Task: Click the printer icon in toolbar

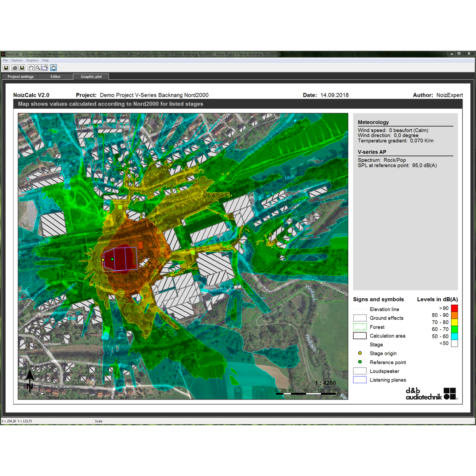Action: click(15, 68)
